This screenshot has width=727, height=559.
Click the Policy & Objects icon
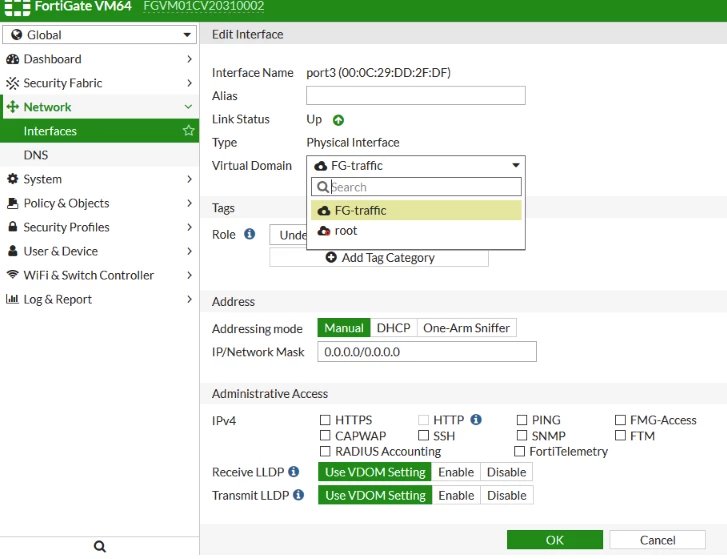13,203
